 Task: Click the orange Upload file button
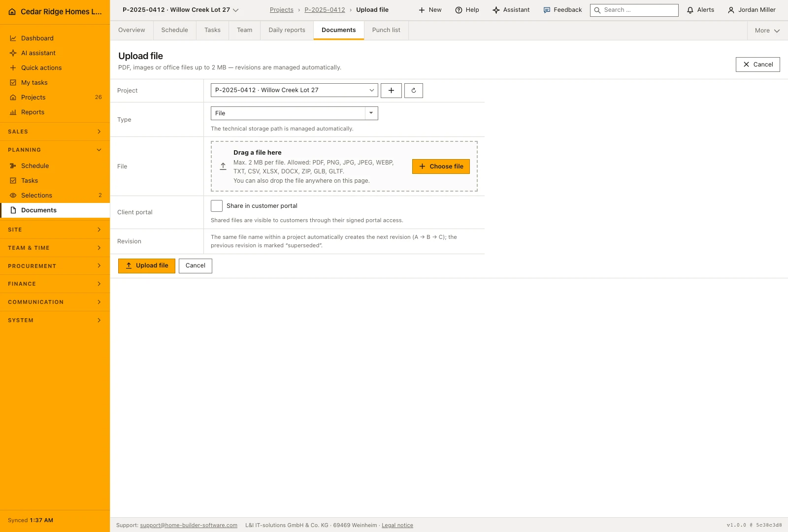(x=147, y=266)
